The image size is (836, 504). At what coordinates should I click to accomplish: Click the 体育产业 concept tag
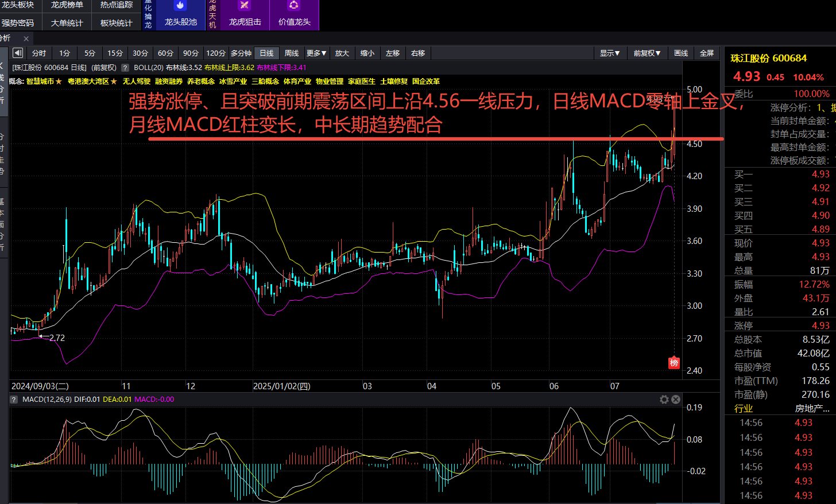pyautogui.click(x=297, y=82)
